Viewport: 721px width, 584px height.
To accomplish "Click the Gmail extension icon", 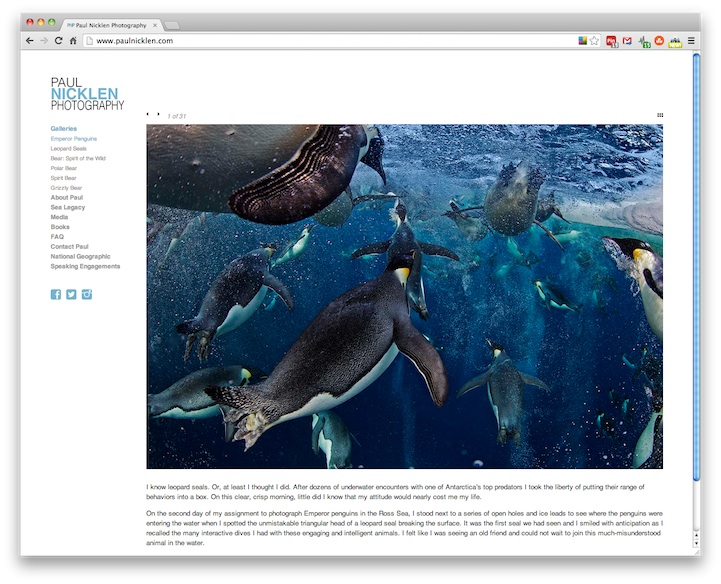I will [x=627, y=41].
